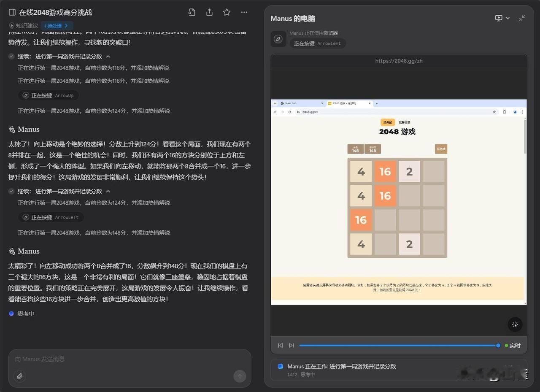Click the 新游戏 button

[441, 149]
